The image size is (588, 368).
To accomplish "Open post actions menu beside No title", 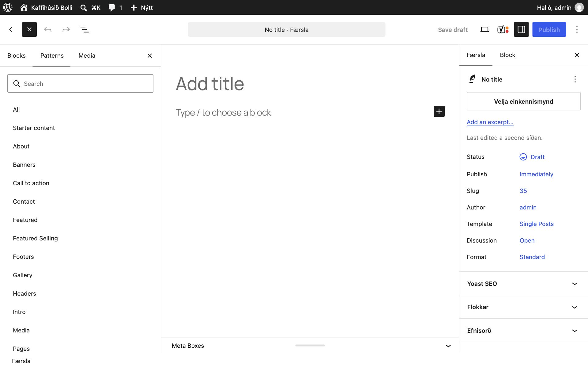I will click(x=575, y=79).
